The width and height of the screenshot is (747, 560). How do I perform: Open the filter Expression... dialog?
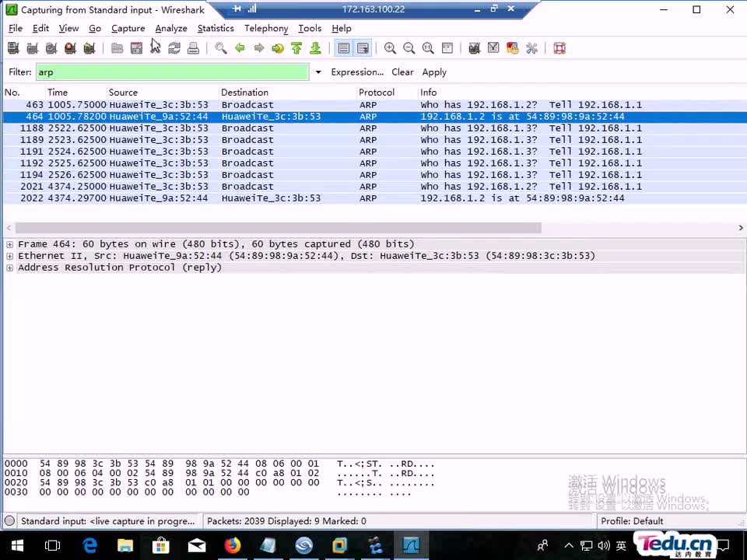click(357, 72)
